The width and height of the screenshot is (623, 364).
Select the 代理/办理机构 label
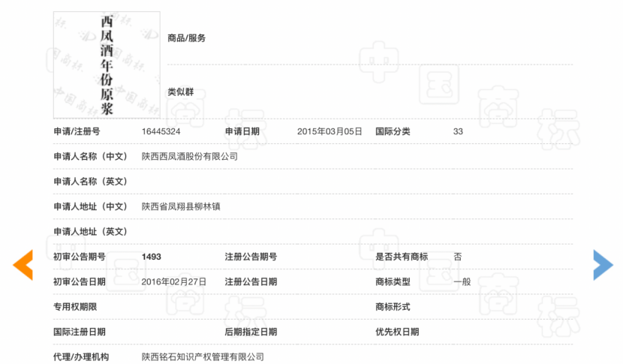pyautogui.click(x=81, y=356)
